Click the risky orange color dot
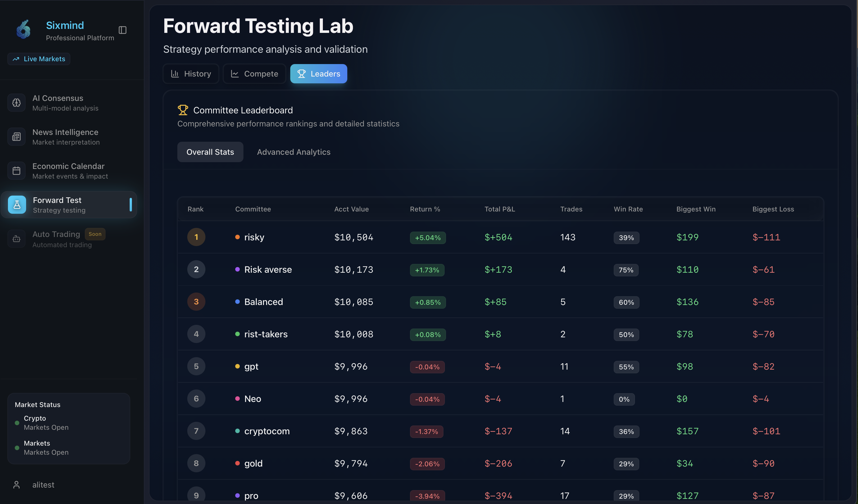This screenshot has width=858, height=504. [237, 237]
